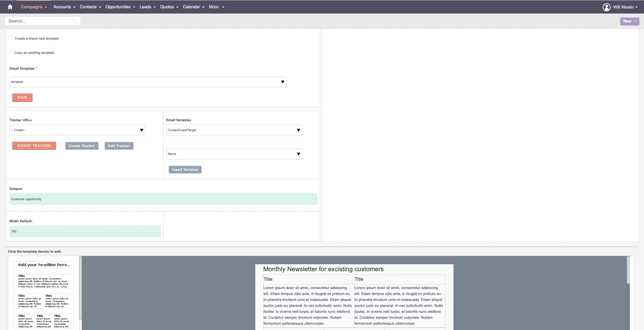This screenshot has width=644, height=330.
Task: Click the Width Default field
Action: 85,232
